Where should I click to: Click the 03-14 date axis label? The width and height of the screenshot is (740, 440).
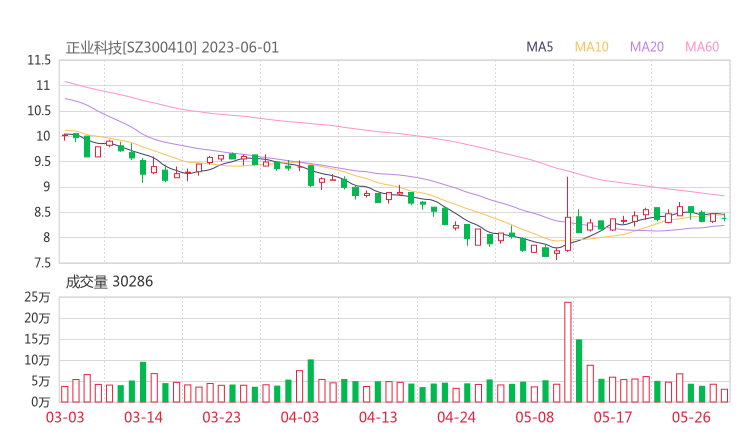(x=143, y=417)
